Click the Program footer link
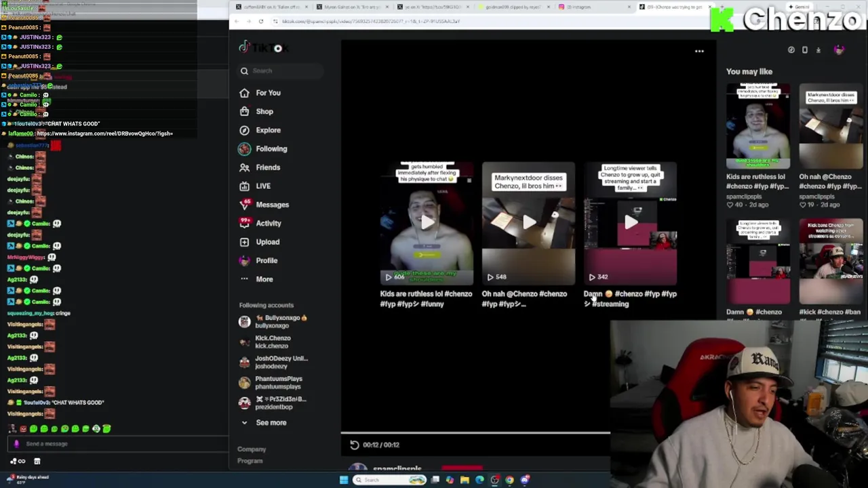 coord(250,461)
